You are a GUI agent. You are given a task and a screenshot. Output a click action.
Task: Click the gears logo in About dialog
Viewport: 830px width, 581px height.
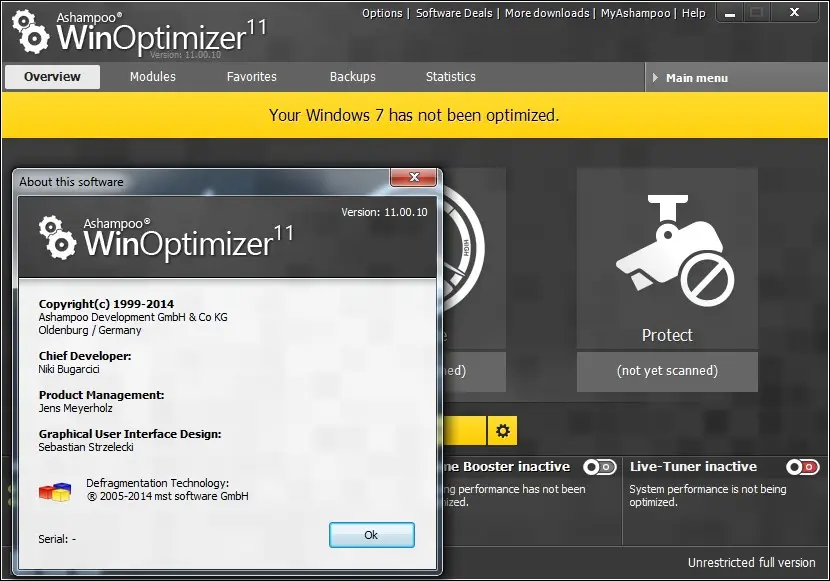click(57, 237)
